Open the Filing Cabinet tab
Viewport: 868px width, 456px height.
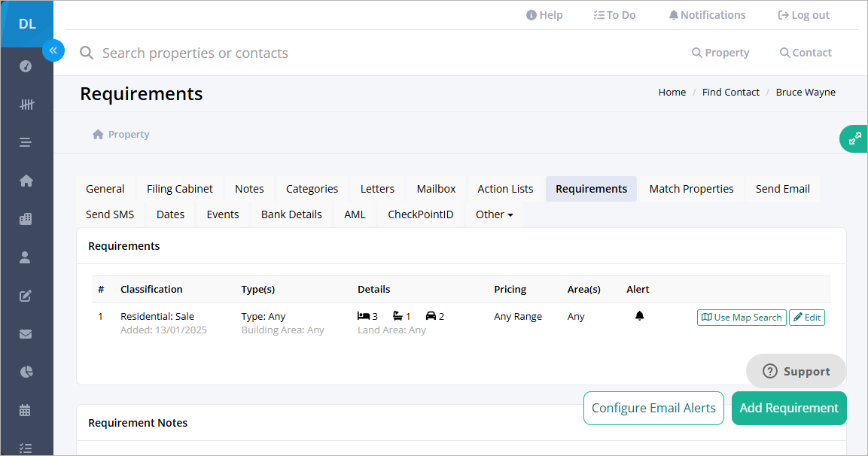(179, 189)
